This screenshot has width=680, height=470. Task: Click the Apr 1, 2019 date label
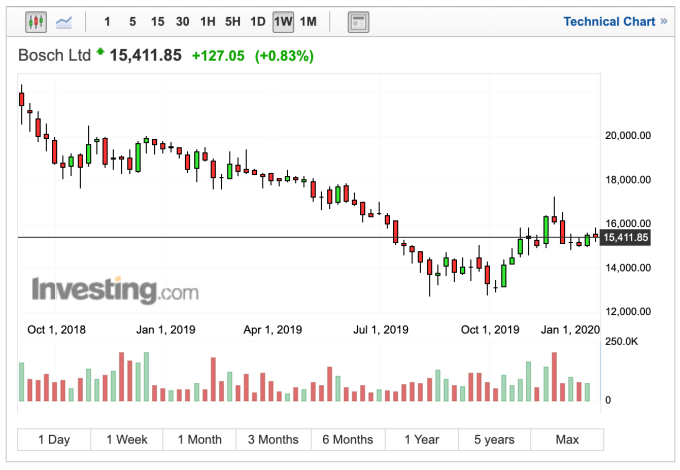tap(273, 330)
